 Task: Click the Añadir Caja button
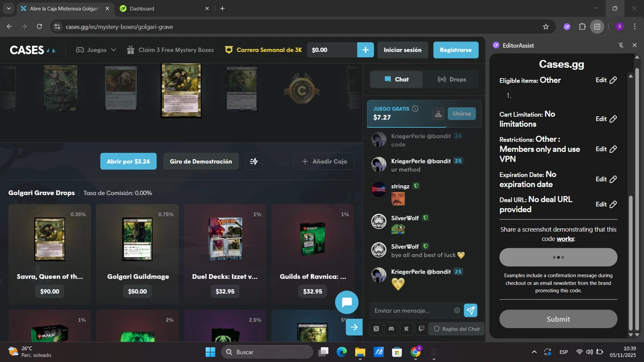[324, 161]
